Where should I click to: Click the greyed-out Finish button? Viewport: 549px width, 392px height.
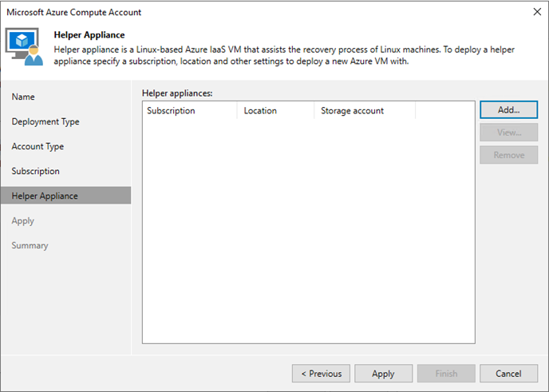click(x=446, y=374)
